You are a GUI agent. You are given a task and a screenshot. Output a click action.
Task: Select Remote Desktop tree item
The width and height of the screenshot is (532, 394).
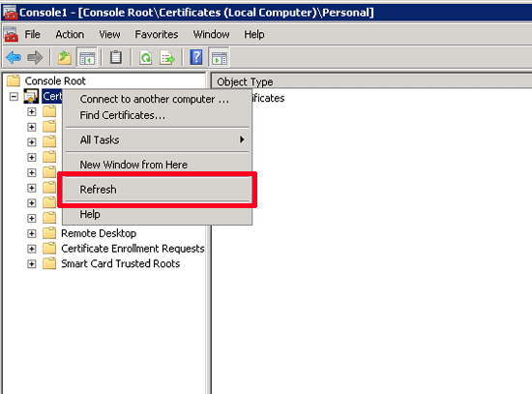tap(99, 233)
